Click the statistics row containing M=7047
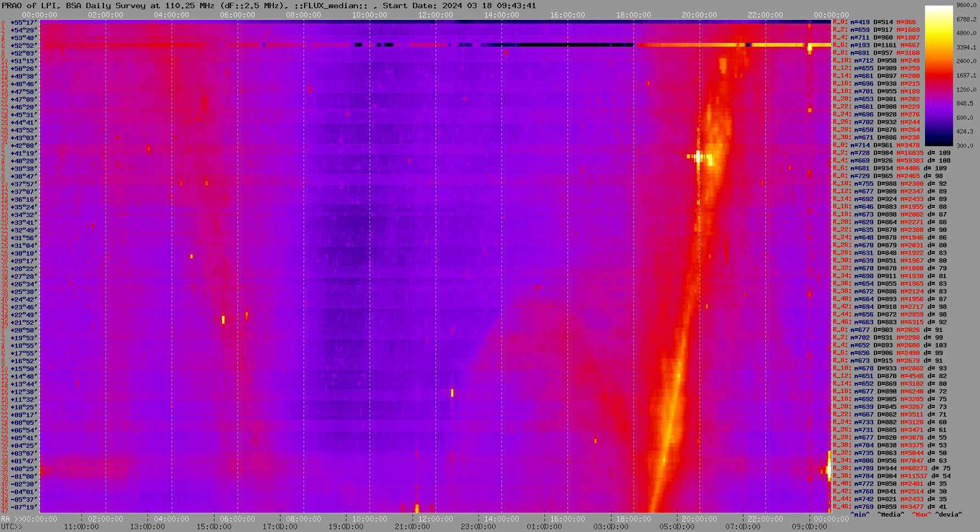The image size is (980, 532). [890, 461]
